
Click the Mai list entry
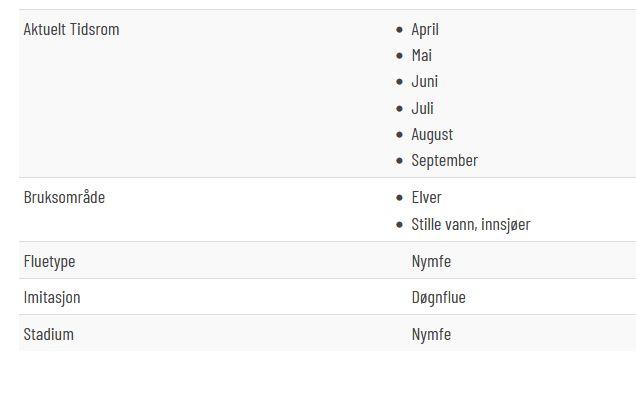click(421, 56)
